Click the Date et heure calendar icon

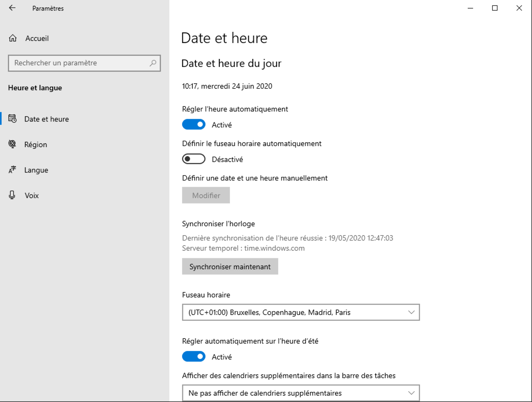12,119
